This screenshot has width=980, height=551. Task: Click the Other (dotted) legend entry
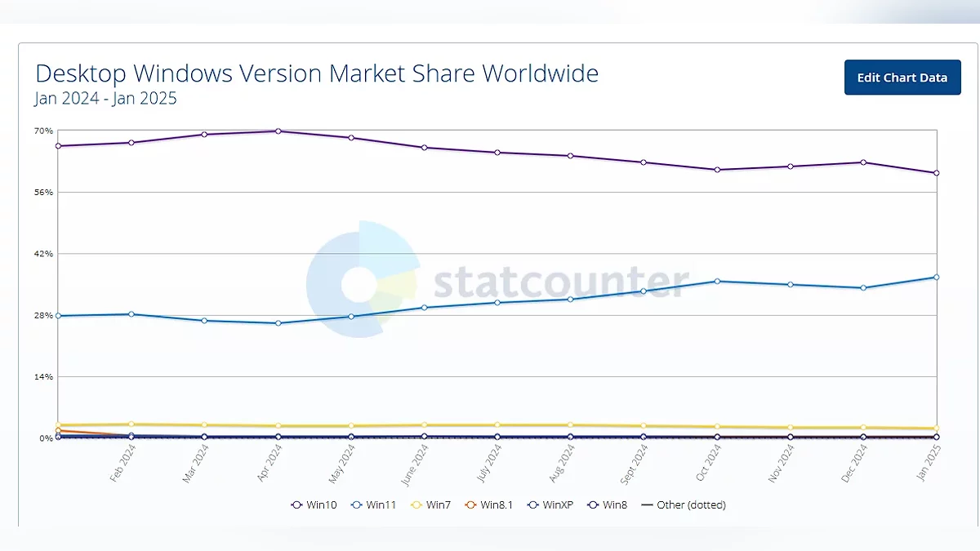[684, 504]
